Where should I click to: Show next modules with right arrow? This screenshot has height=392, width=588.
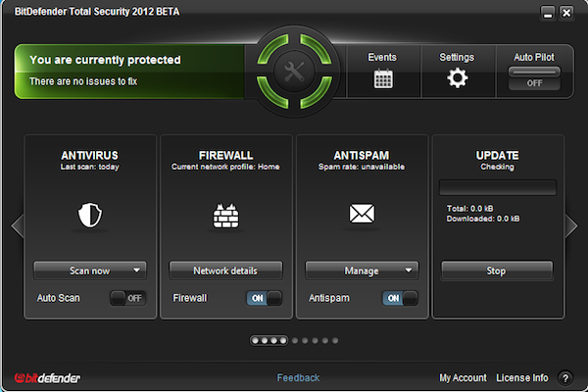[x=571, y=225]
